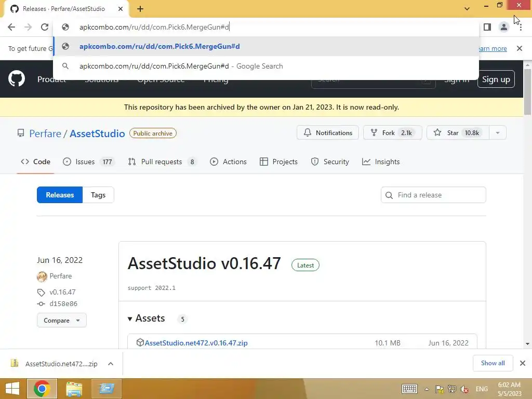Click the ENG language indicator
This screenshot has height=399, width=532.
(482, 389)
